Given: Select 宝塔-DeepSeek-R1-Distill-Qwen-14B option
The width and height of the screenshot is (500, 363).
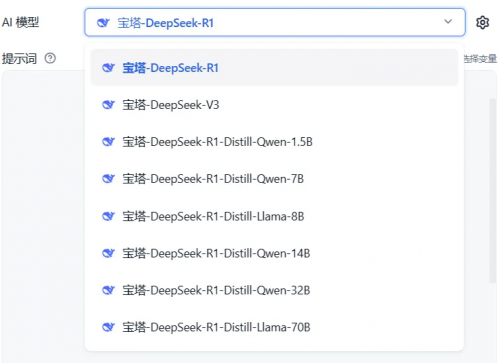Looking at the screenshot, I should (274, 253).
